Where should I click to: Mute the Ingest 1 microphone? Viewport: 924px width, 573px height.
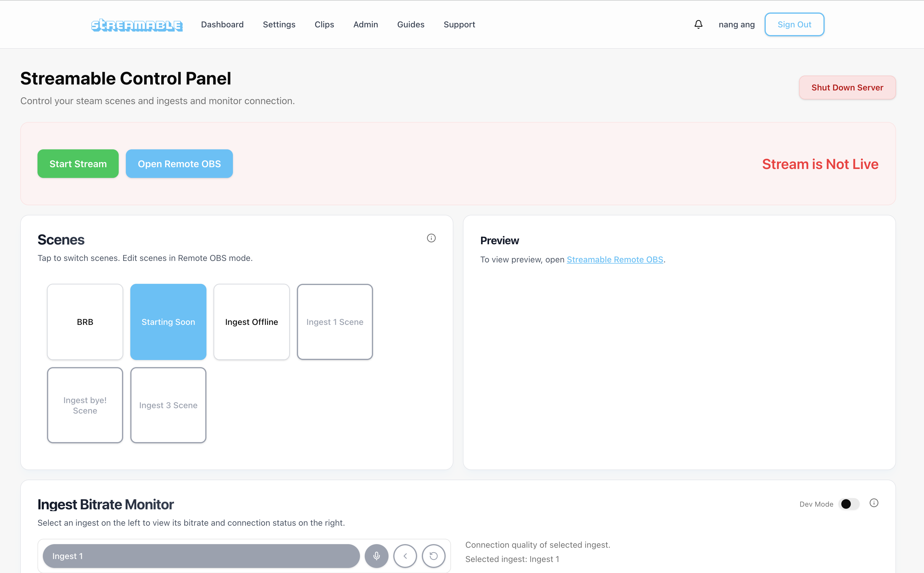click(x=376, y=556)
